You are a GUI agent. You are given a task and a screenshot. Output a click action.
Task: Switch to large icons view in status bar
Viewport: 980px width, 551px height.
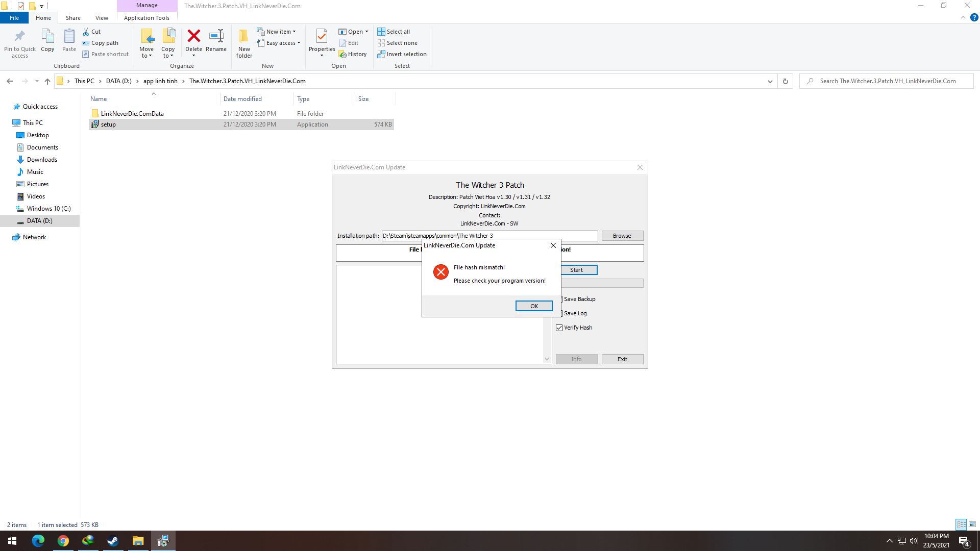tap(972, 524)
